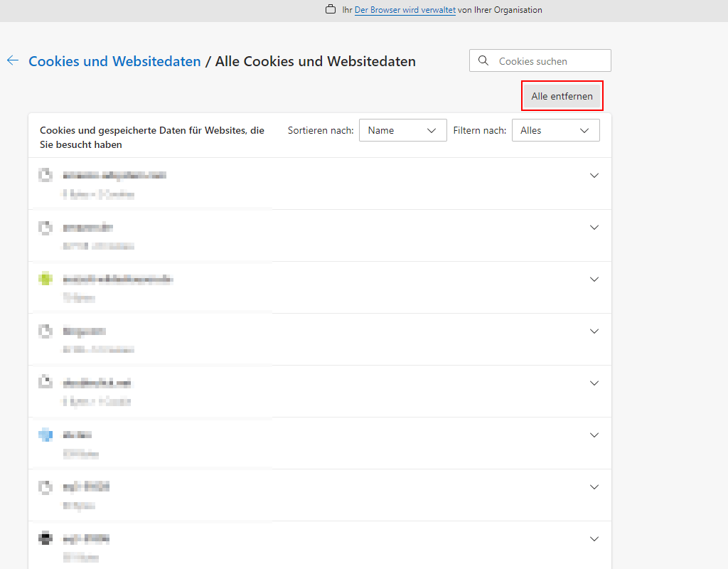Image resolution: width=728 pixels, height=569 pixels.
Task: Click the magnifier icon in the search box
Action: pyautogui.click(x=483, y=60)
